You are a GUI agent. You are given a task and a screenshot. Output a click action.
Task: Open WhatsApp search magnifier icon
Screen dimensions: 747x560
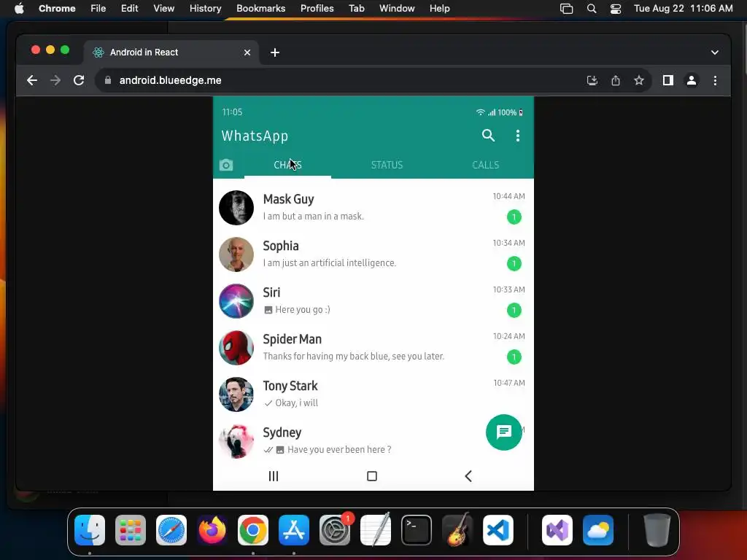[x=488, y=136]
